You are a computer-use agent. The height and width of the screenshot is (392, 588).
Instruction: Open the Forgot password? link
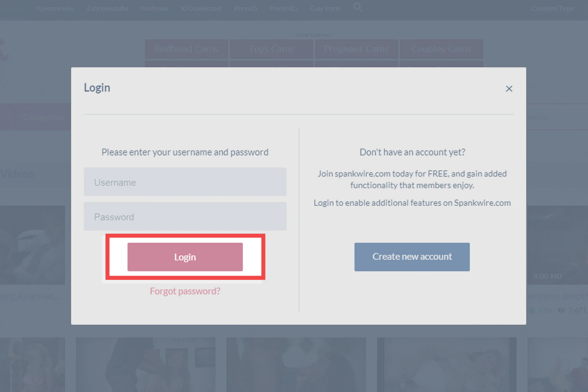(185, 291)
